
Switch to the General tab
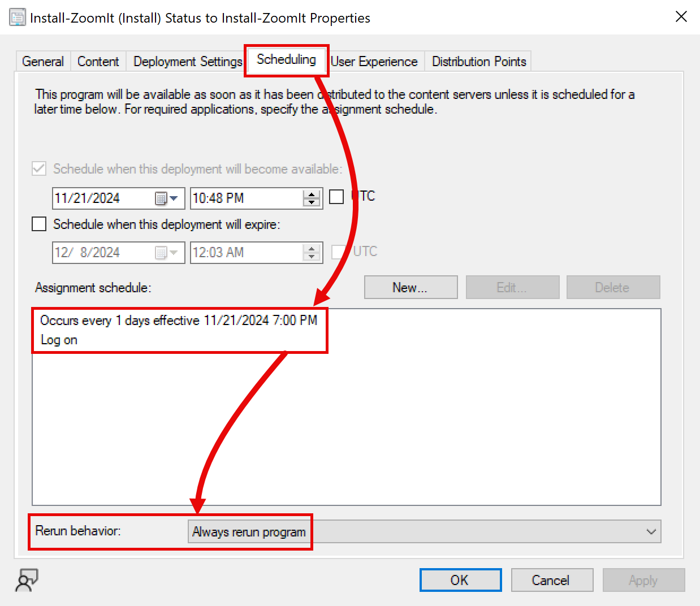pos(42,61)
